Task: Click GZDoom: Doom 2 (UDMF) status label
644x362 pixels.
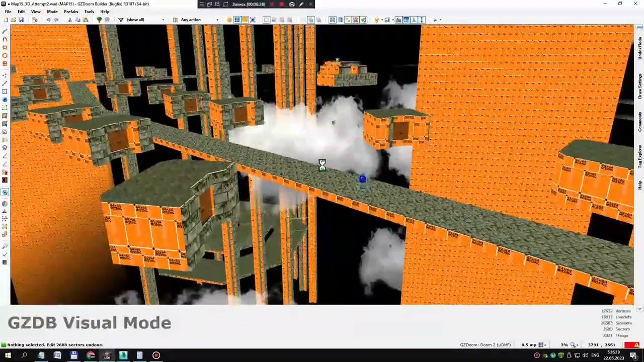Action: click(485, 345)
